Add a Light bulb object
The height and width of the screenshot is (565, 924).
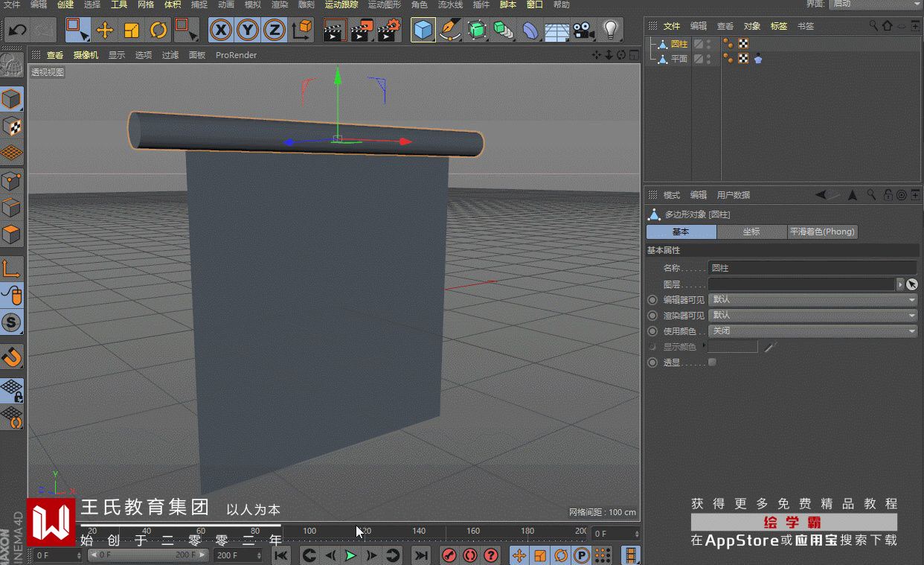click(611, 31)
